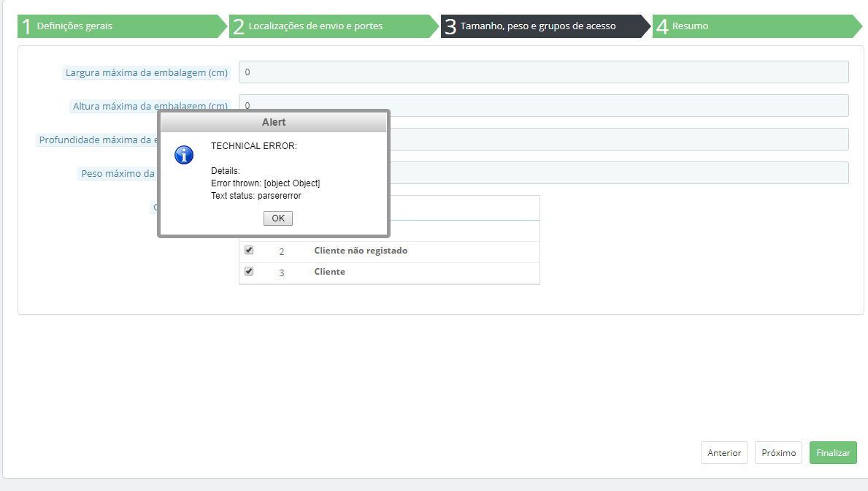
Task: Focus the Largura máxima da embalagem input
Action: pyautogui.click(x=544, y=72)
